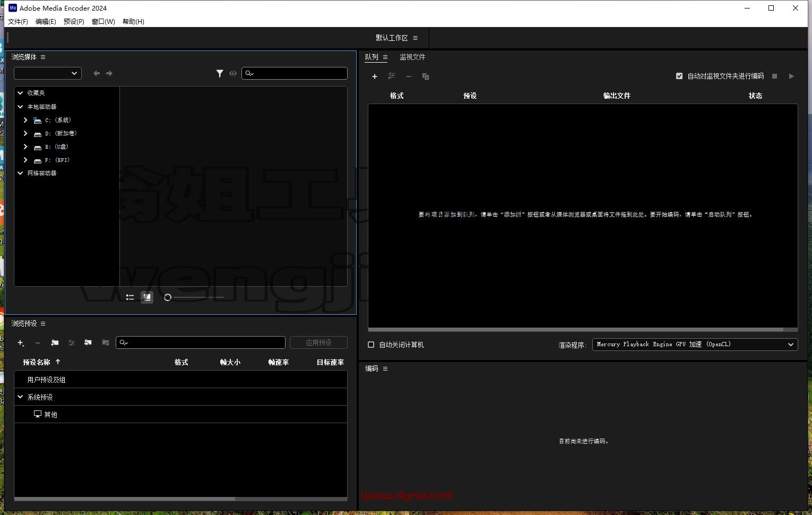Expand the D: (新加卷) drive

click(25, 133)
